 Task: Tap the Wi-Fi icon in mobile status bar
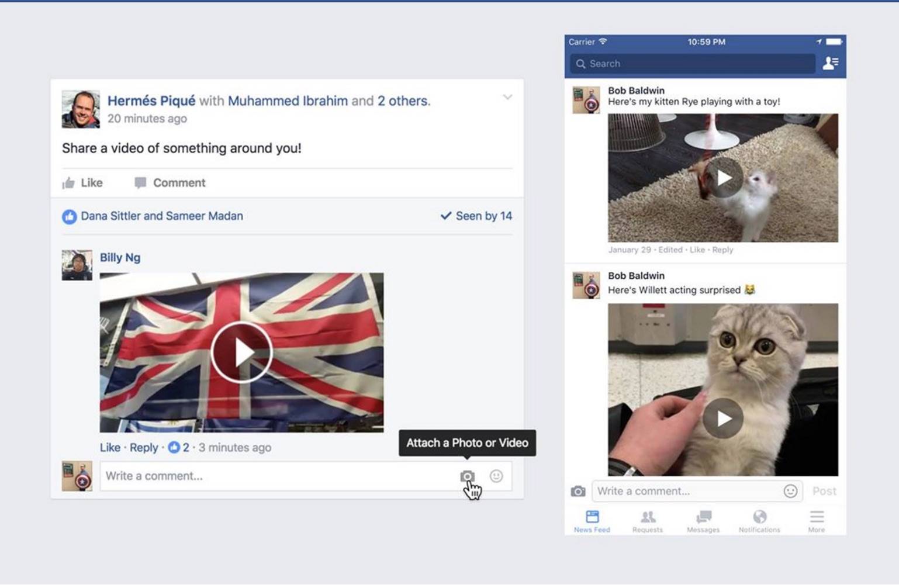[603, 41]
